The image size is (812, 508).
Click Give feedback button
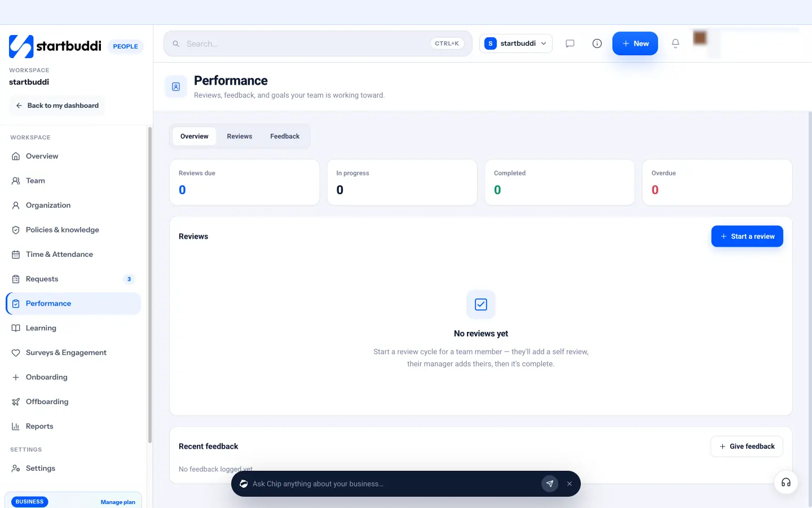pos(747,446)
